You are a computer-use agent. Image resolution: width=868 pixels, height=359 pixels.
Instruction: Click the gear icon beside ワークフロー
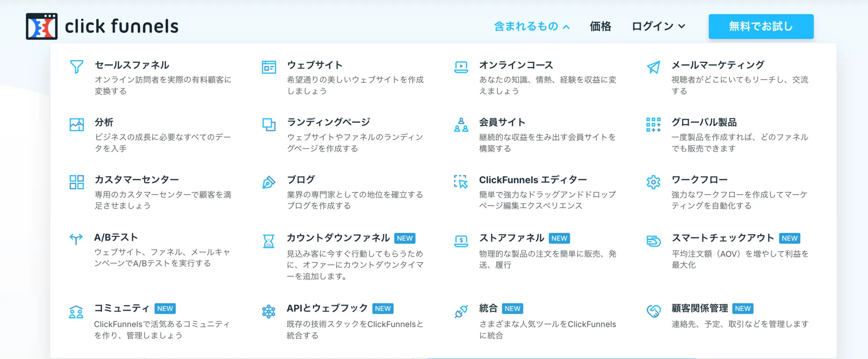[x=653, y=182]
